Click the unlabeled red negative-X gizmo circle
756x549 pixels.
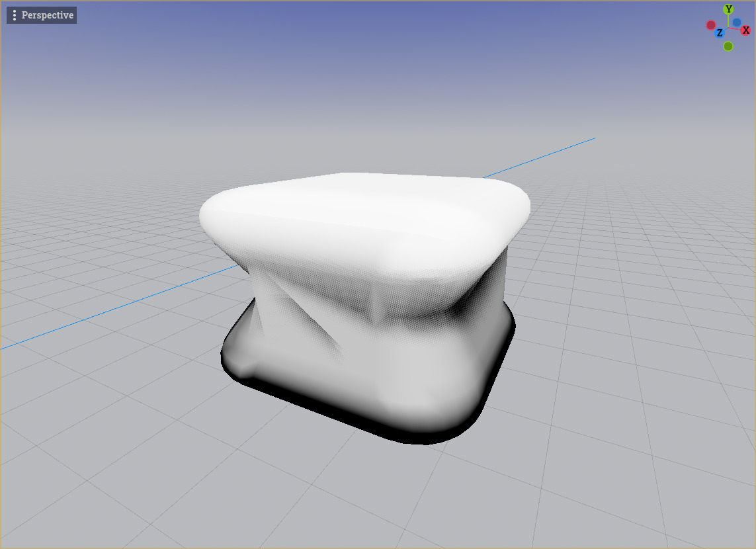tap(710, 25)
